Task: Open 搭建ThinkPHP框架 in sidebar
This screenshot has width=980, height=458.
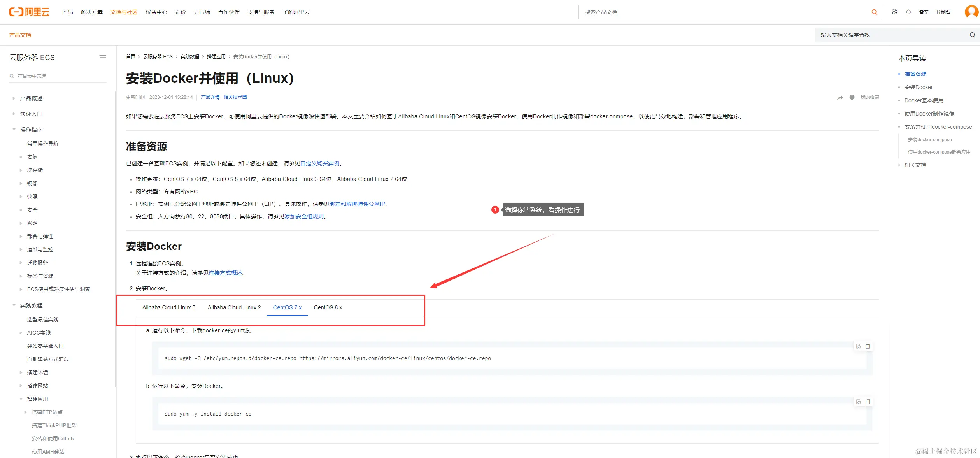Action: coord(54,425)
